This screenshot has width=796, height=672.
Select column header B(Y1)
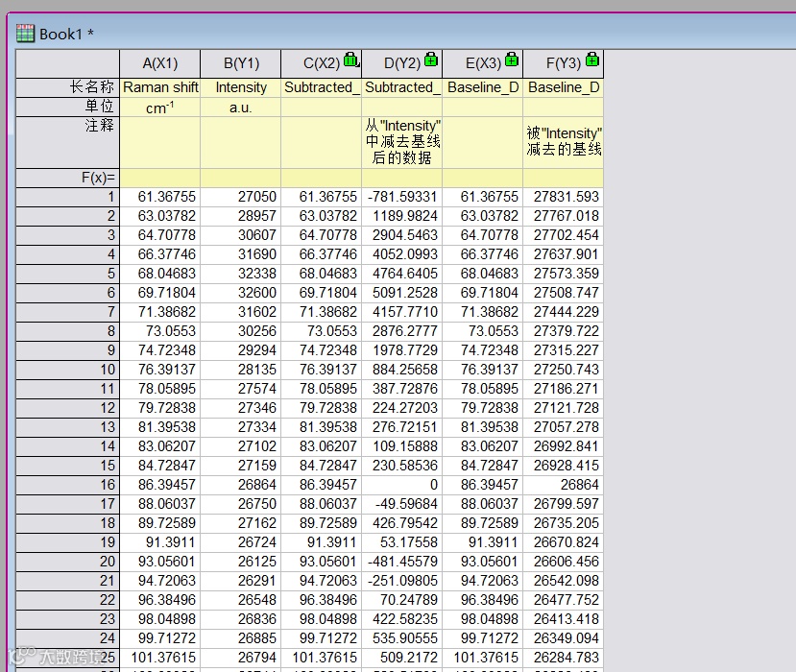tap(241, 63)
